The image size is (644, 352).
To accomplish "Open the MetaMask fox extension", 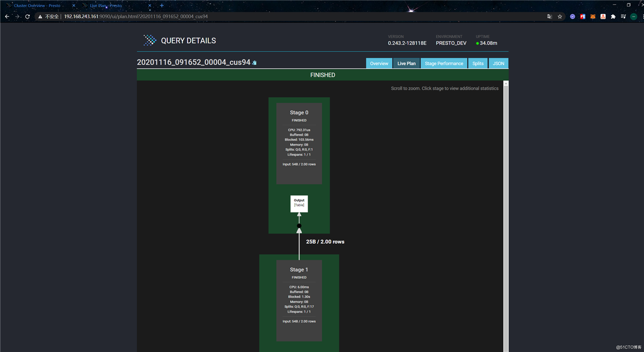I will (x=593, y=17).
